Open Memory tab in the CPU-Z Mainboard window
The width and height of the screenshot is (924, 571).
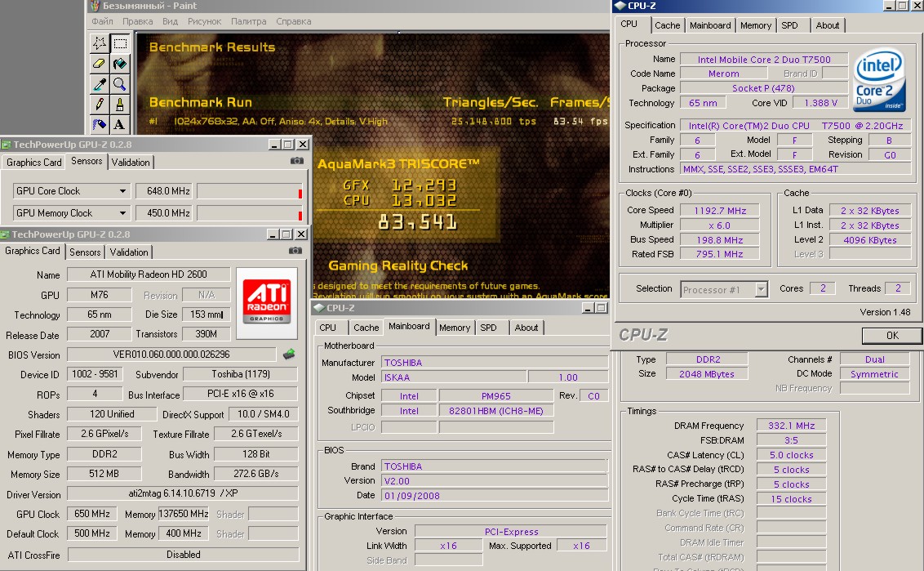[455, 328]
